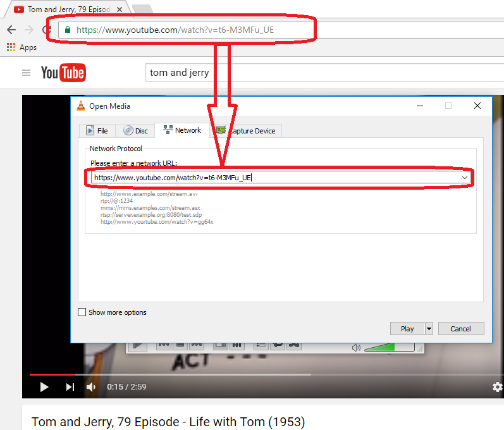Click example rtsp://server.example.org:8080/test.sdp
The width and height of the screenshot is (504, 430).
click(151, 214)
